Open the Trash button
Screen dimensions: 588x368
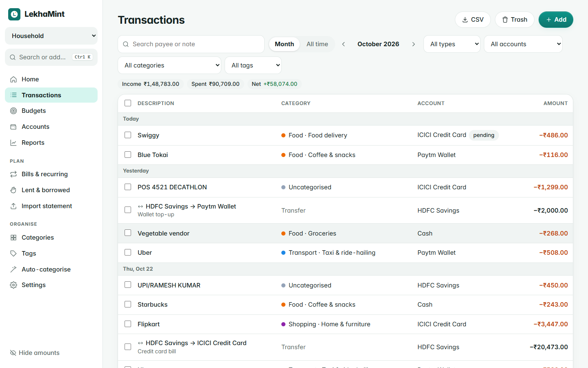[x=514, y=20]
